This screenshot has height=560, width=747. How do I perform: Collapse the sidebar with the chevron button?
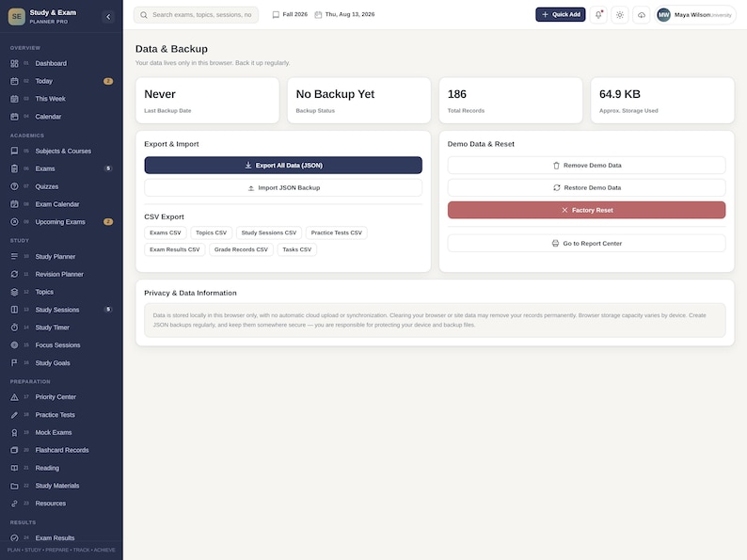pyautogui.click(x=108, y=17)
